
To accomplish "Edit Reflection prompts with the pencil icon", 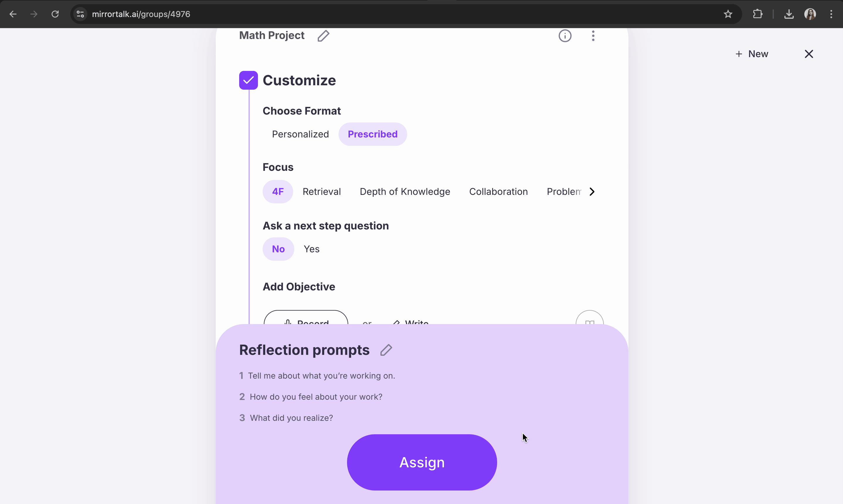I will tap(386, 350).
